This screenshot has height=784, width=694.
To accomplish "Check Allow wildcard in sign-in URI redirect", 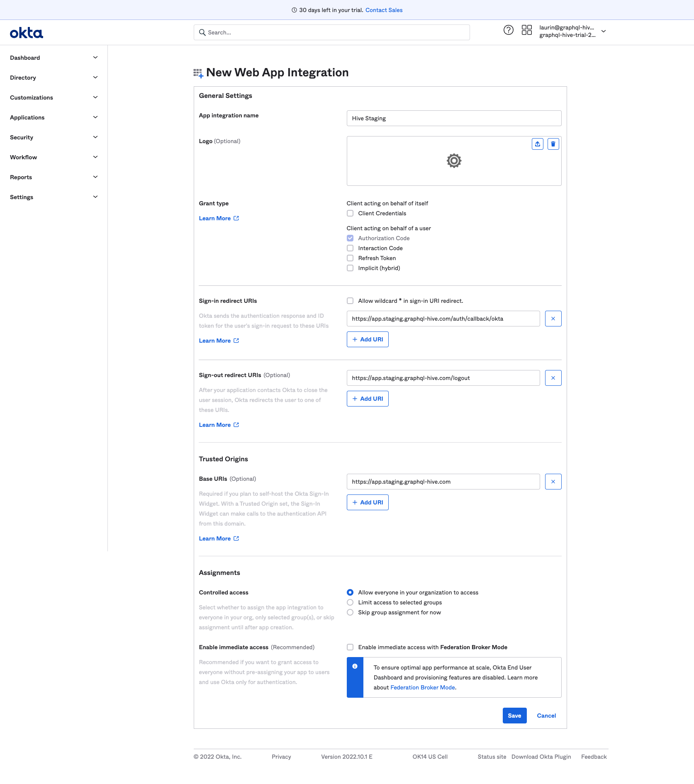I will [350, 300].
